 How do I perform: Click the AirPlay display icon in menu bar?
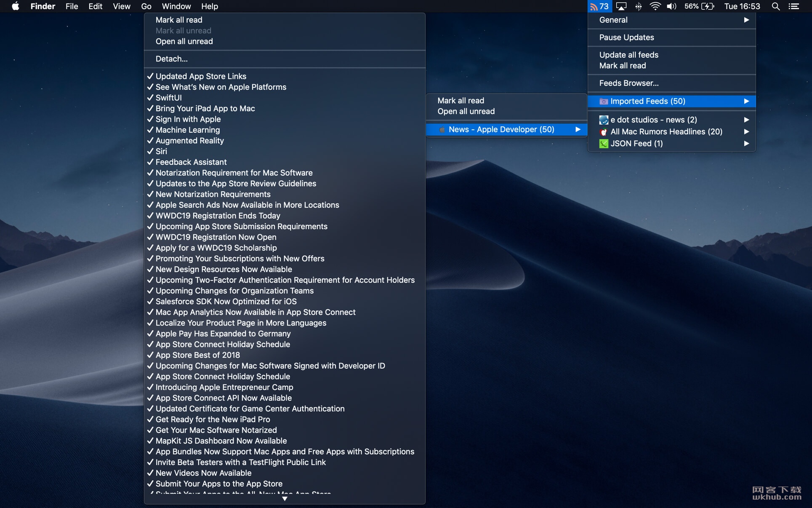click(621, 6)
